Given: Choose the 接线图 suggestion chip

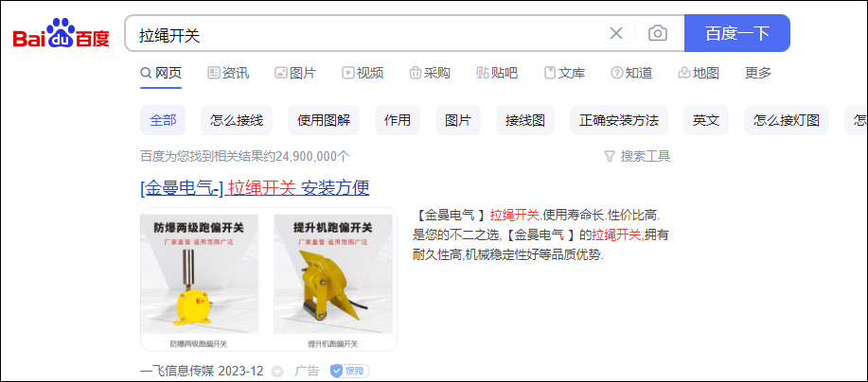Looking at the screenshot, I should click(525, 120).
